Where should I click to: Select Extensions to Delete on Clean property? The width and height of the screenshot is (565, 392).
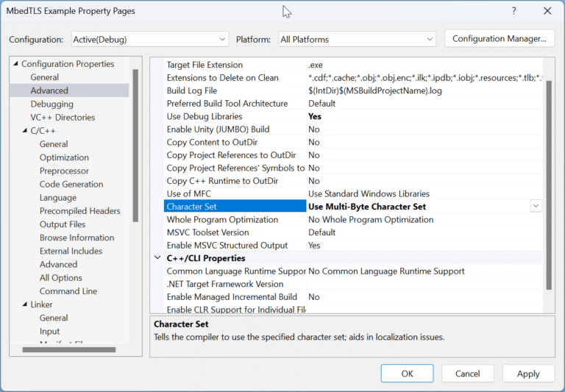(222, 78)
